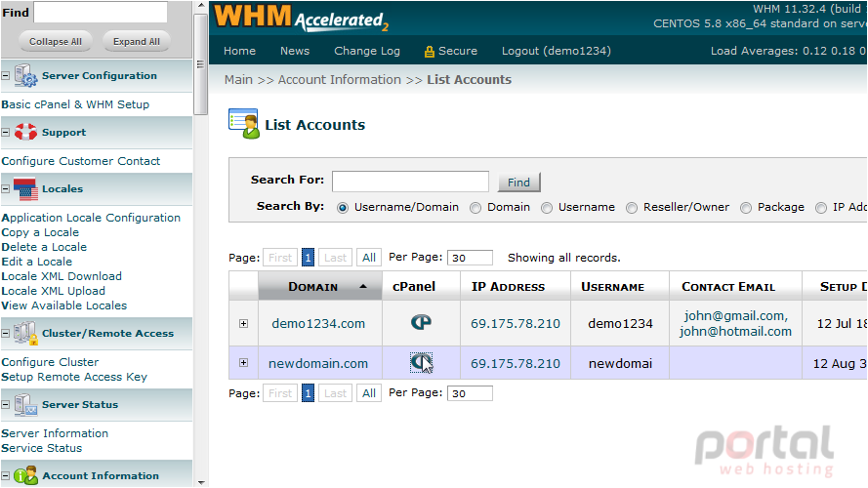Viewport: 868px width, 488px height.
Task: Open the demo1234.com domain link
Action: point(318,324)
